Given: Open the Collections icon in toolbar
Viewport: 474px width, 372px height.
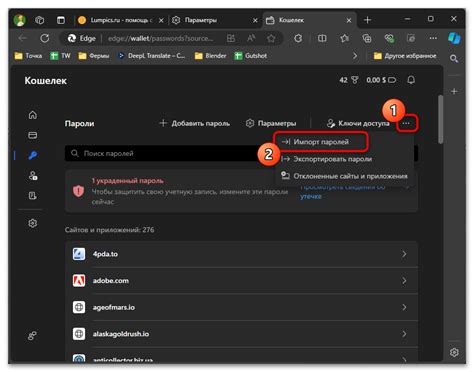Looking at the screenshot, I should click(x=367, y=38).
